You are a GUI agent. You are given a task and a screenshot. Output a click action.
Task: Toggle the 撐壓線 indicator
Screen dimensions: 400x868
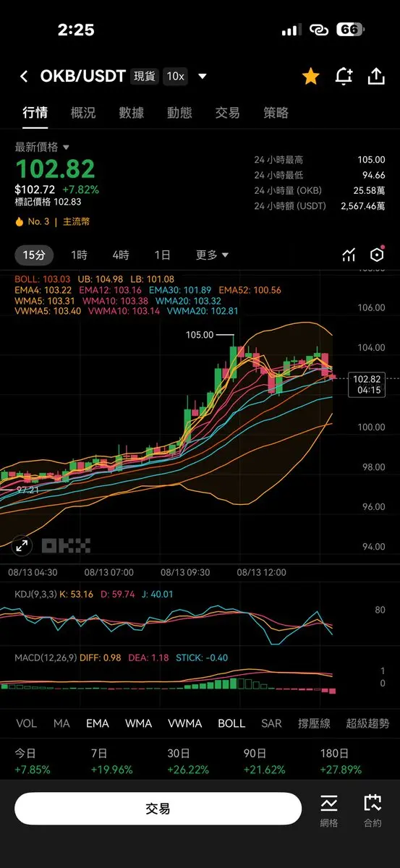pyautogui.click(x=314, y=723)
